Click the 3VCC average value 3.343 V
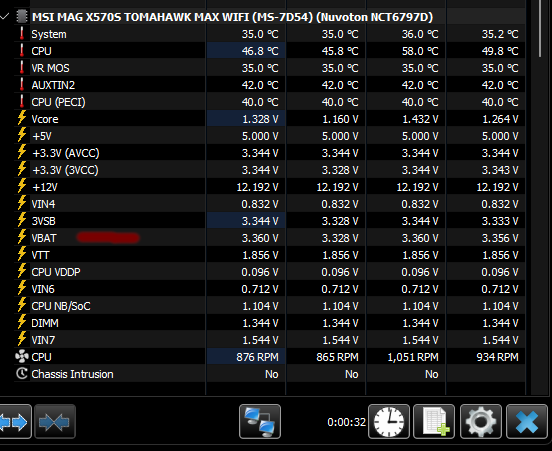The height and width of the screenshot is (451, 552). (x=500, y=170)
